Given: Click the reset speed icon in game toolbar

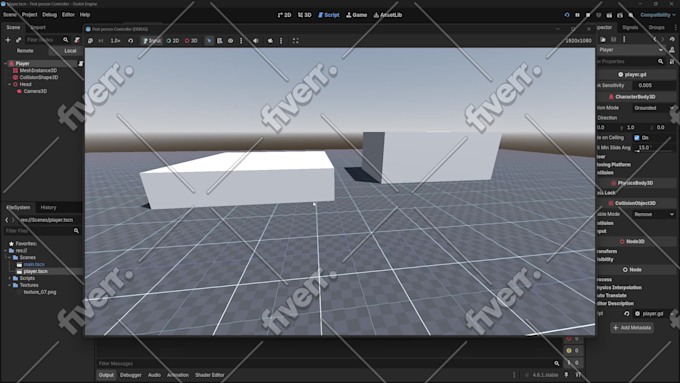Looking at the screenshot, I should point(131,41).
